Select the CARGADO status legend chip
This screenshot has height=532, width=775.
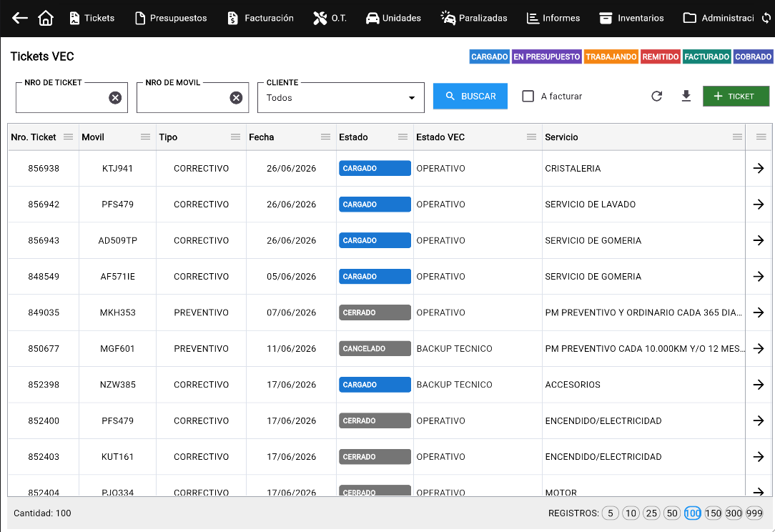pyautogui.click(x=489, y=56)
